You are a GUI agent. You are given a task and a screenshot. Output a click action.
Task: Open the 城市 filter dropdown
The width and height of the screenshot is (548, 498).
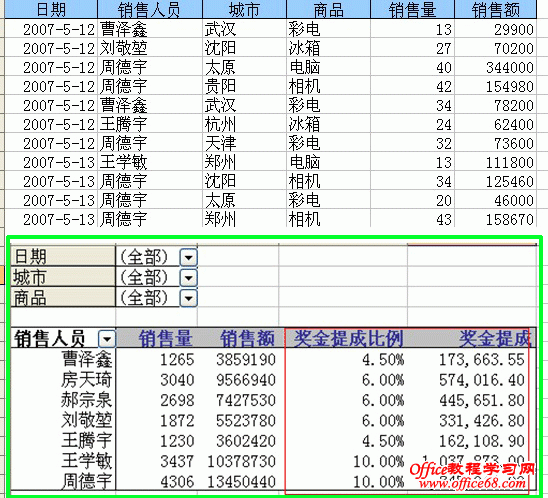click(188, 278)
